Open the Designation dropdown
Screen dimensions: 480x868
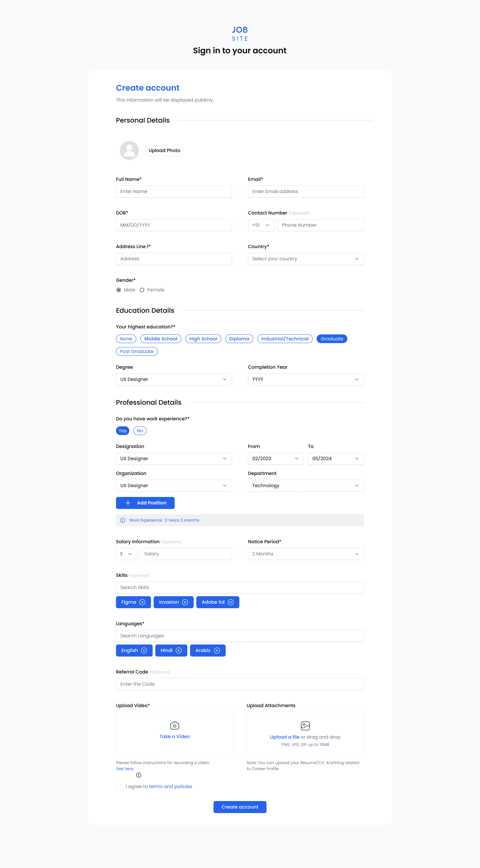click(174, 459)
